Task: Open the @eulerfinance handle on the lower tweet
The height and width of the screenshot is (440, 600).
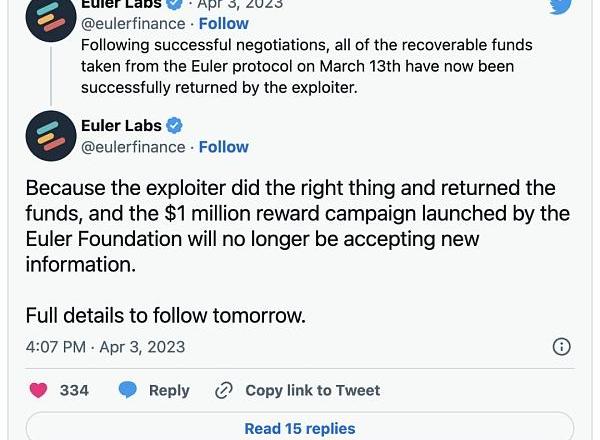Action: click(x=133, y=147)
